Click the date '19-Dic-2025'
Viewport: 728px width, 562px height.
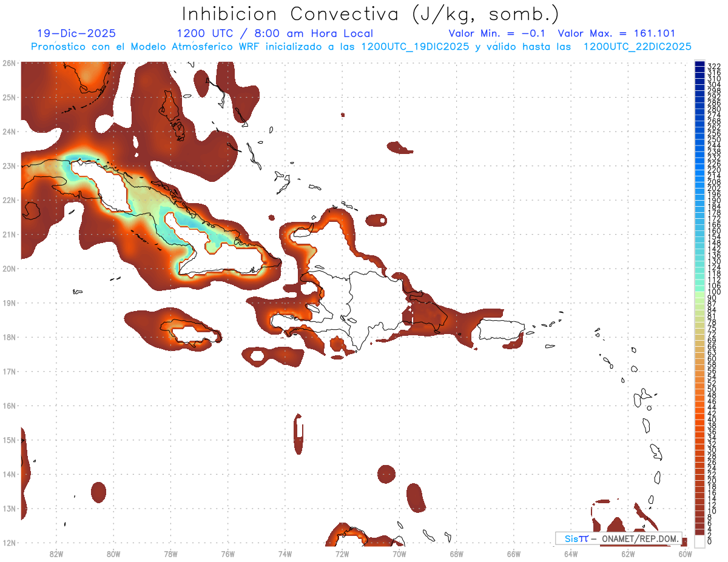click(76, 33)
